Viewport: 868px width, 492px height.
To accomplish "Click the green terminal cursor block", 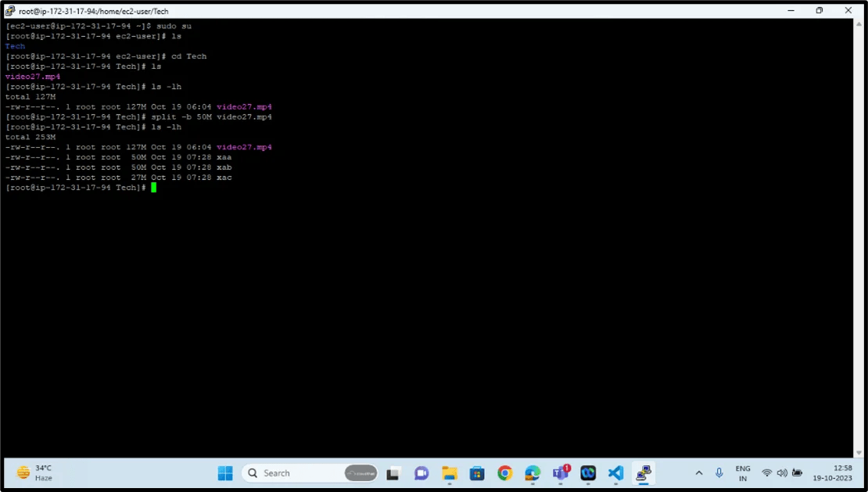I will pos(154,188).
